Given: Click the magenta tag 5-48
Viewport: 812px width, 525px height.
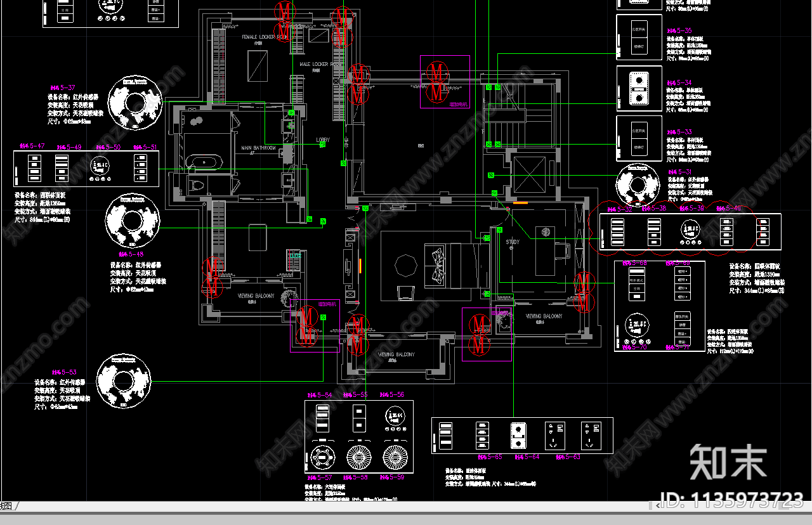Looking at the screenshot, I should 131,254.
